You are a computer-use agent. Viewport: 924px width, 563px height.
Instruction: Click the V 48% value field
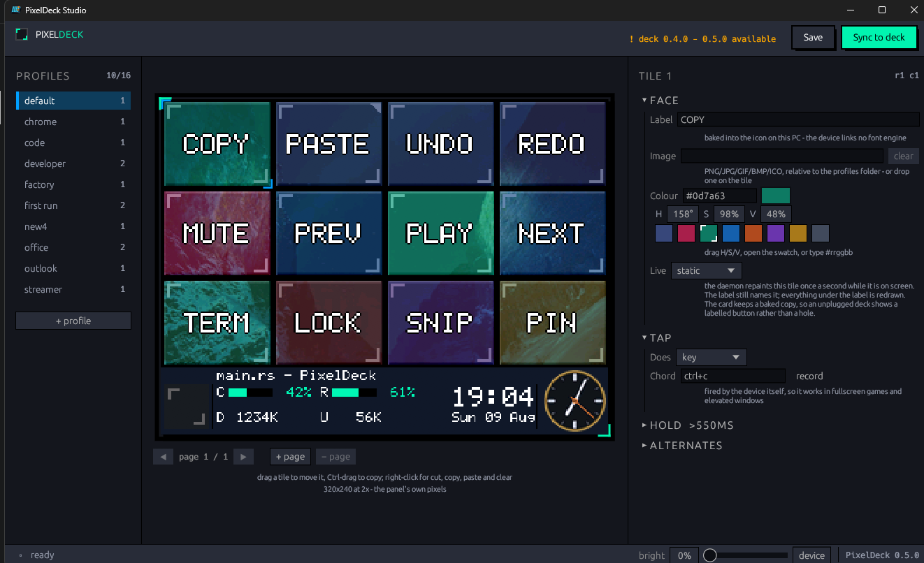coord(776,214)
